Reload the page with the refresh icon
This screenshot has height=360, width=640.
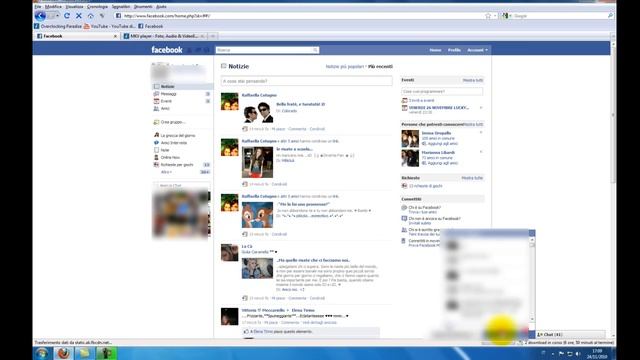[67, 16]
